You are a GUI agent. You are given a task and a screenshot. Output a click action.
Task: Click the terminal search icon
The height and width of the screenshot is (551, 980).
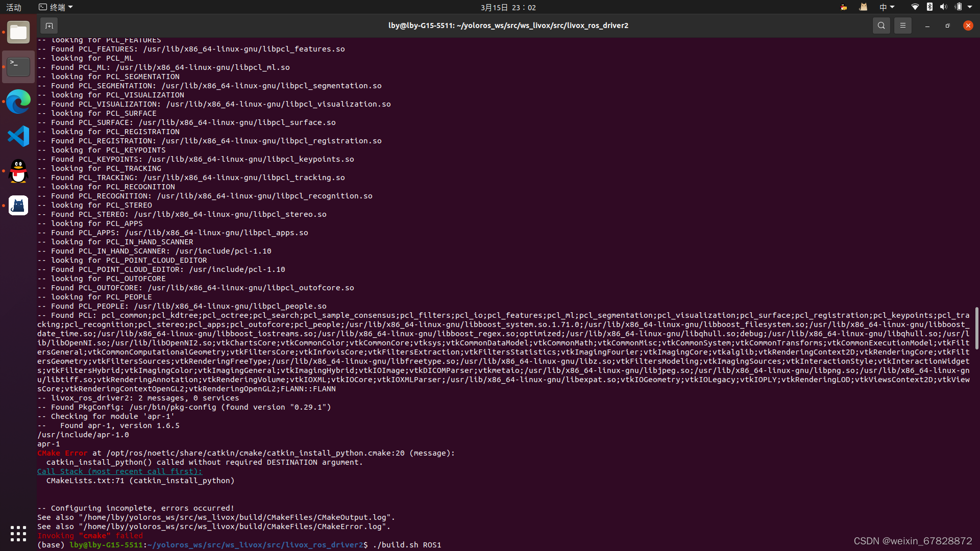tap(881, 26)
